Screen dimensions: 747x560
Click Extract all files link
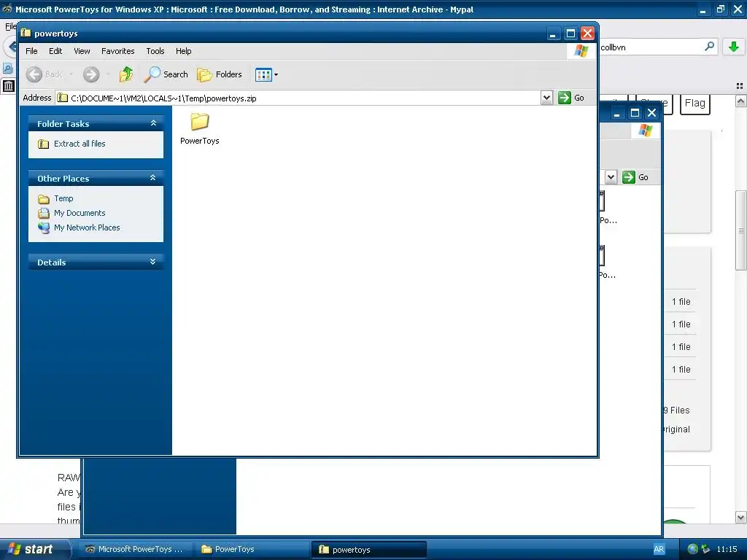[80, 144]
